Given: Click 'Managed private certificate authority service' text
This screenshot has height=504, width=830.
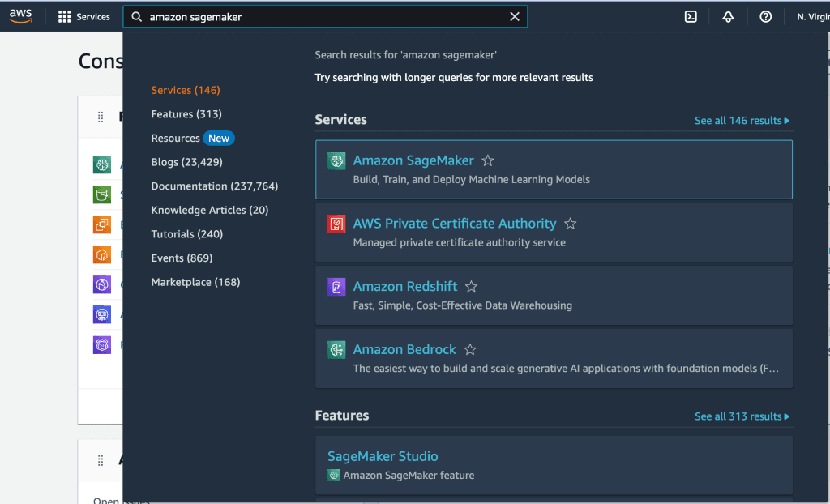Looking at the screenshot, I should coord(459,242).
